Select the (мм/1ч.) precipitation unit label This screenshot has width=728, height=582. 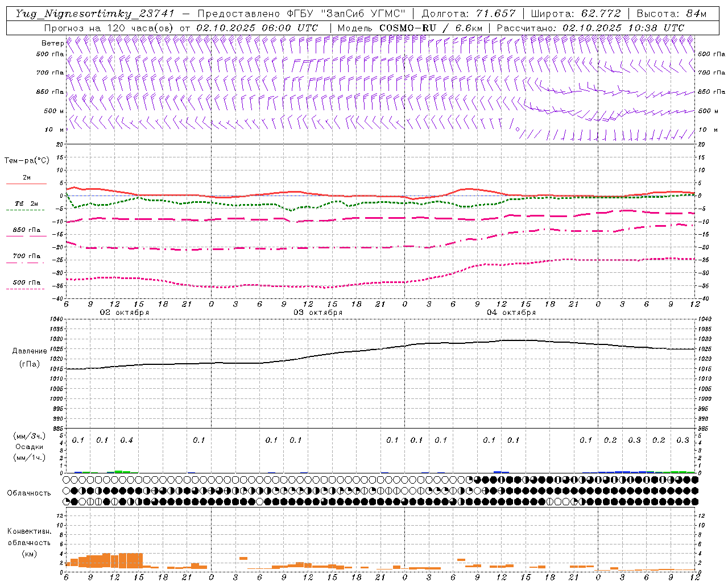click(29, 458)
